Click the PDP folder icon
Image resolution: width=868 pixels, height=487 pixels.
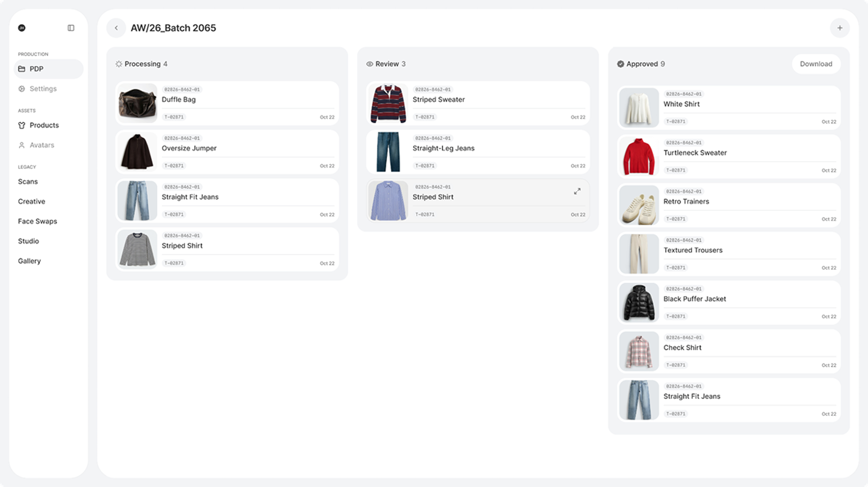(x=22, y=69)
